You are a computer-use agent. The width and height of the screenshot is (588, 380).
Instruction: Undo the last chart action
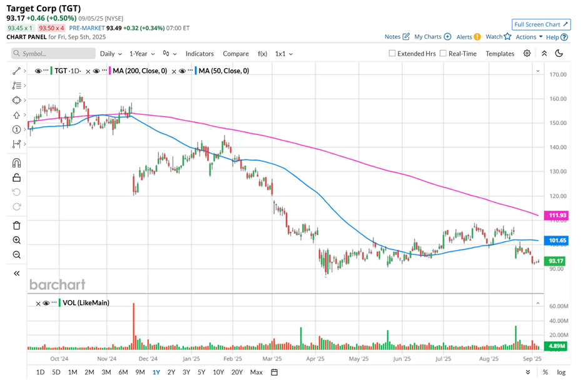point(16,192)
